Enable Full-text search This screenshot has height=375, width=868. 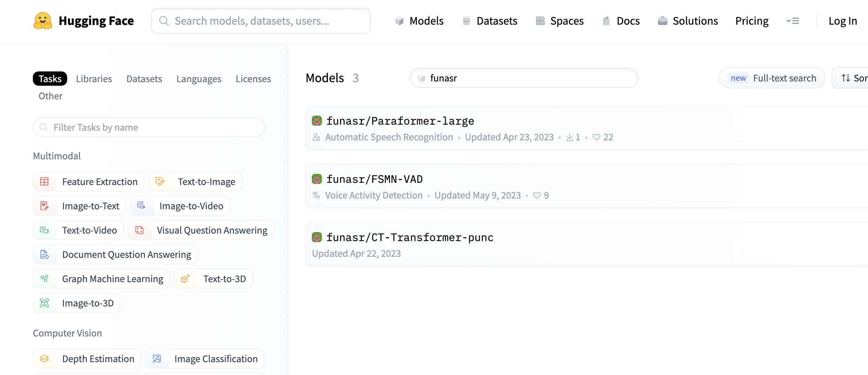tap(772, 78)
